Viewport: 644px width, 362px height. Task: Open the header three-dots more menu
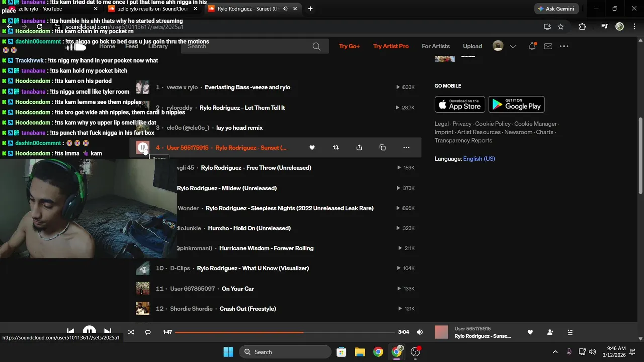tap(564, 46)
